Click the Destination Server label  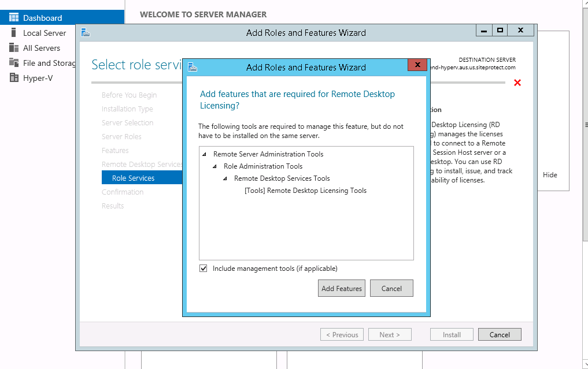[x=487, y=59]
